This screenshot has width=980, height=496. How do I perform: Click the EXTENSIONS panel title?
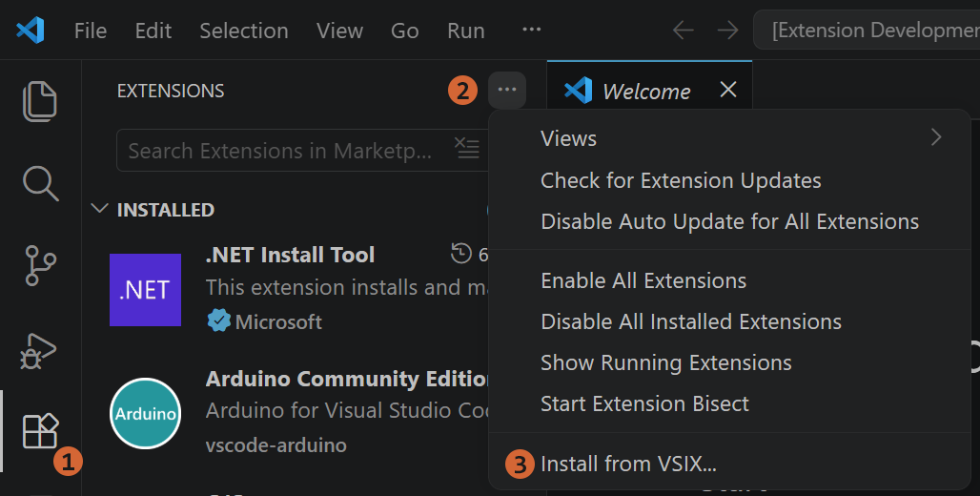coord(171,91)
